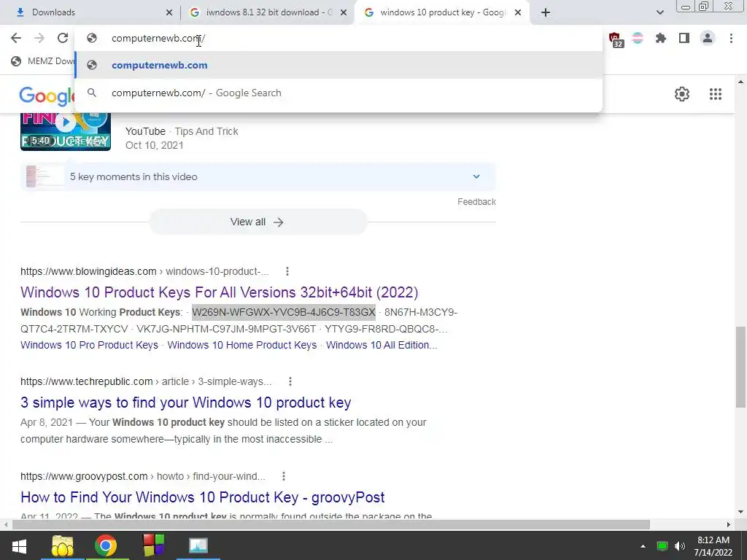This screenshot has width=747, height=560.
Task: Click the address bar URL field
Action: pos(338,38)
